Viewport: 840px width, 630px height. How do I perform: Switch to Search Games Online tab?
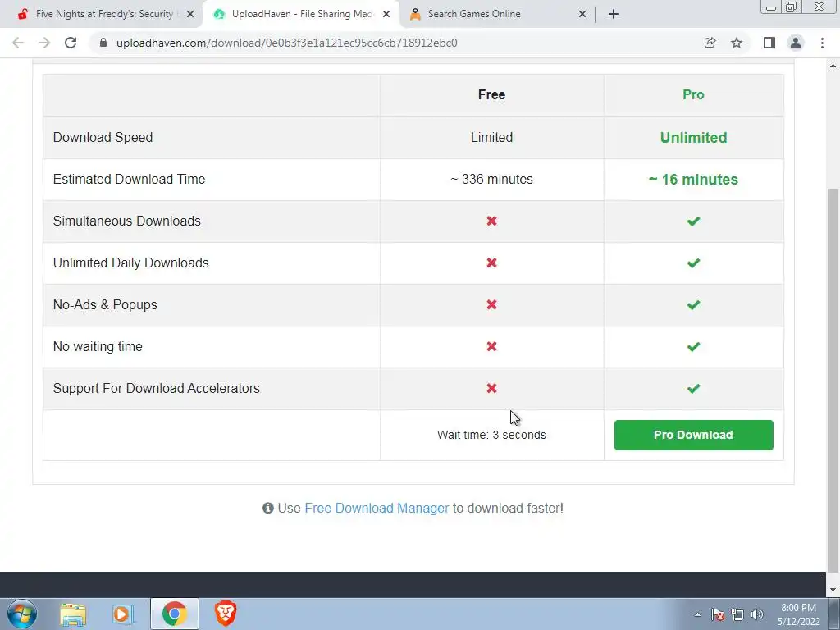(x=495, y=14)
